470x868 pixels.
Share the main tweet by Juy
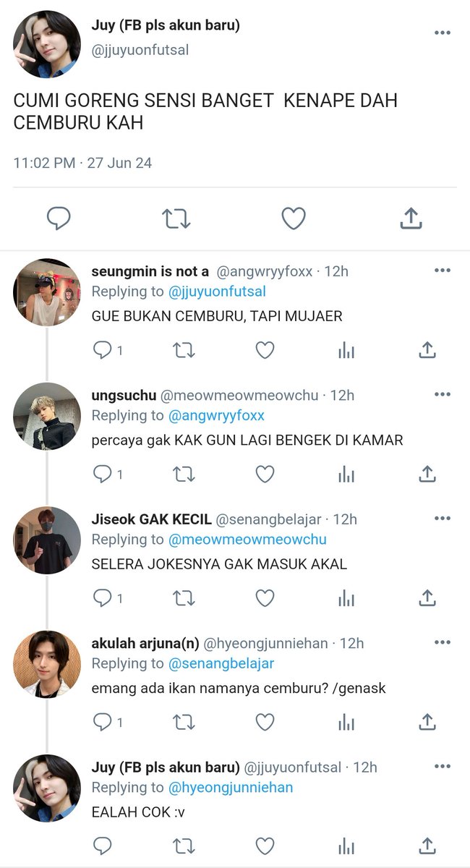click(x=411, y=218)
